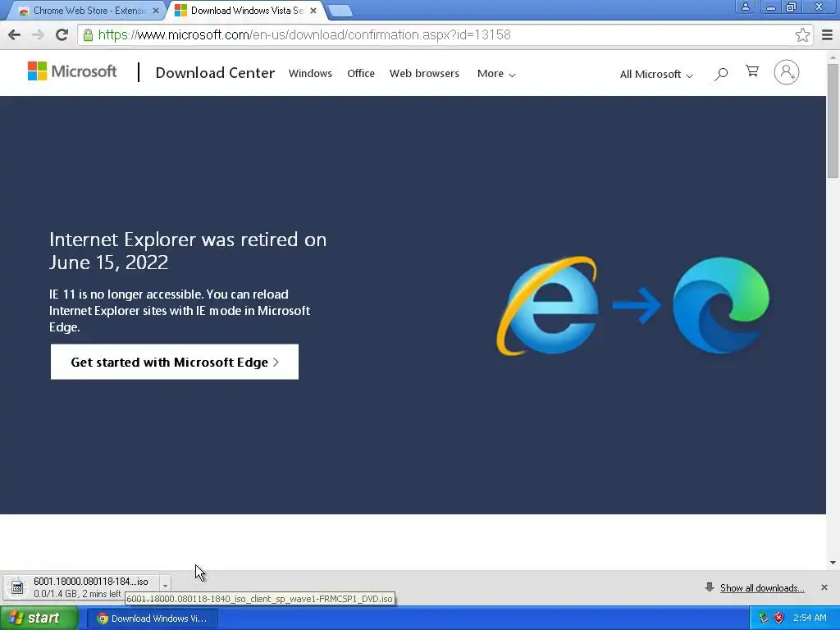Switch to the Chrome Web Store tab
This screenshot has height=630, width=840.
pos(89,10)
